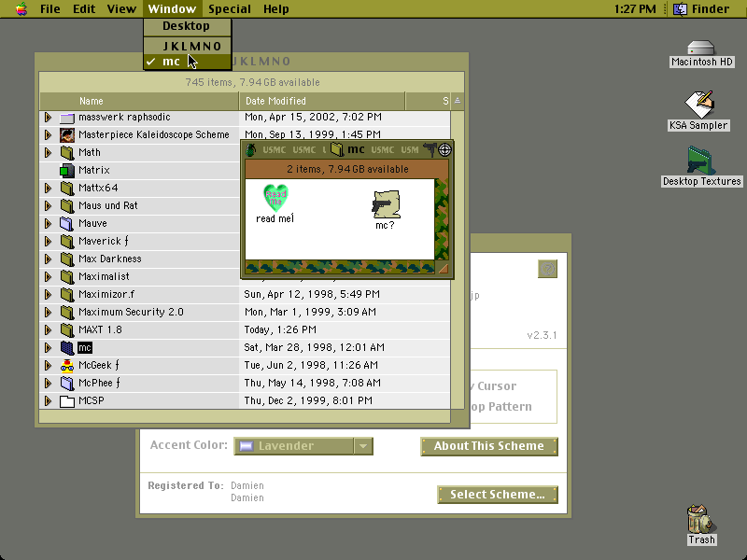Select the Mauve folder icon
Image resolution: width=747 pixels, height=560 pixels.
(x=67, y=224)
